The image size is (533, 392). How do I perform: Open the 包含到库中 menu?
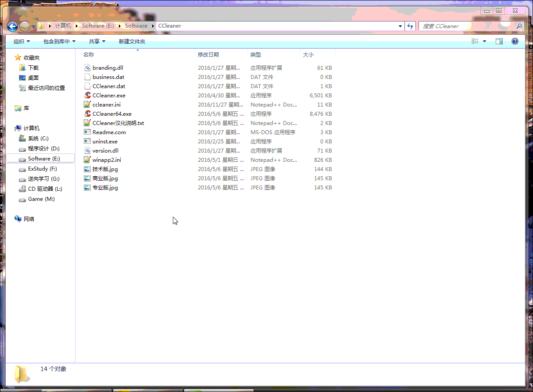tap(59, 41)
